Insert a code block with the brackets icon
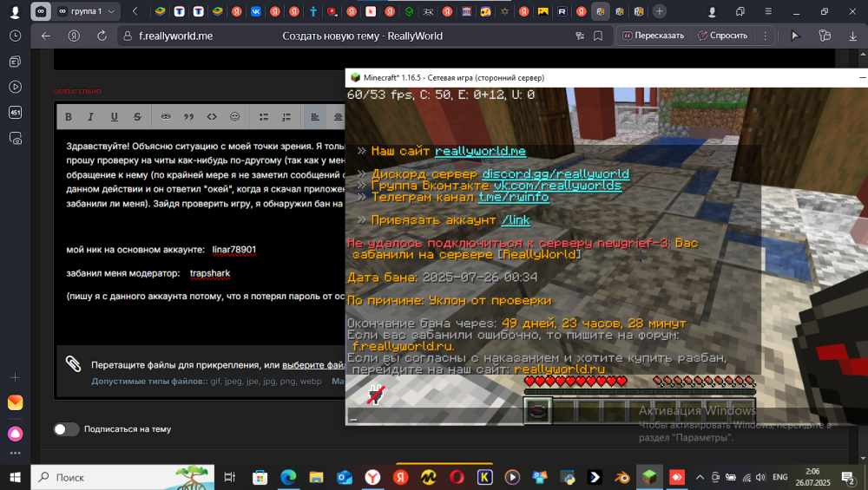Viewport: 868px width, 490px height. coord(212,117)
